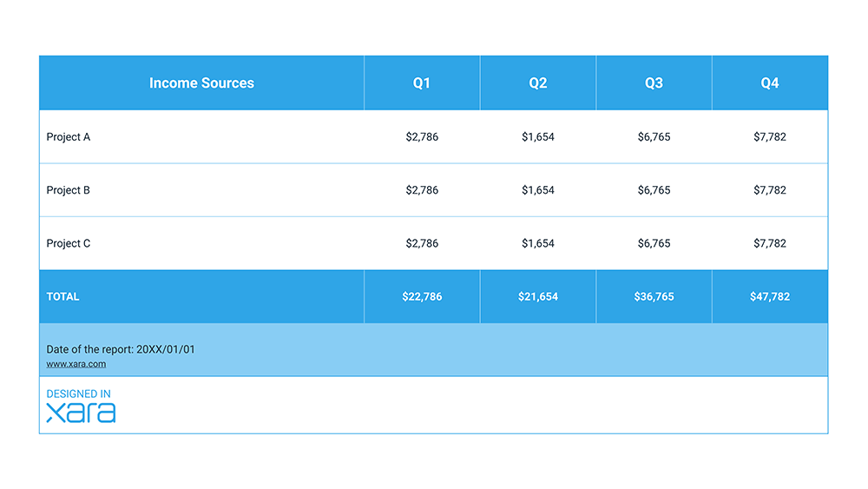The image size is (868, 489).
Task: Click the Income Sources header
Action: tap(201, 83)
